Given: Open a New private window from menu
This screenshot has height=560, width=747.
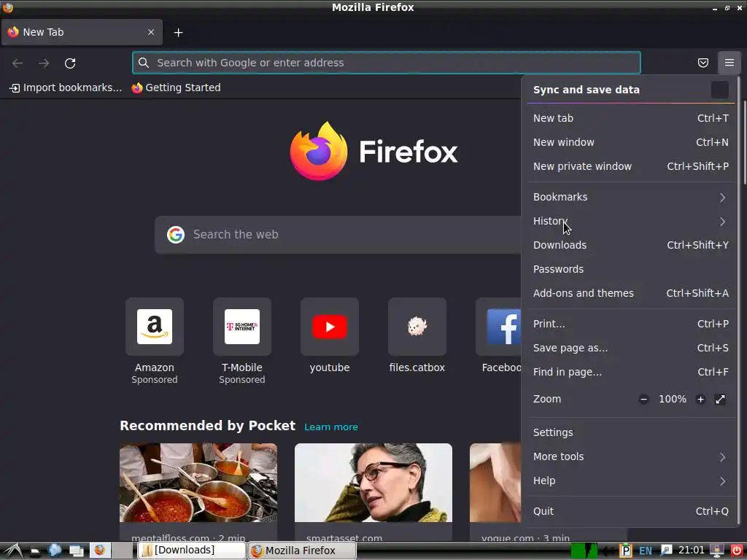Looking at the screenshot, I should coord(630,167).
